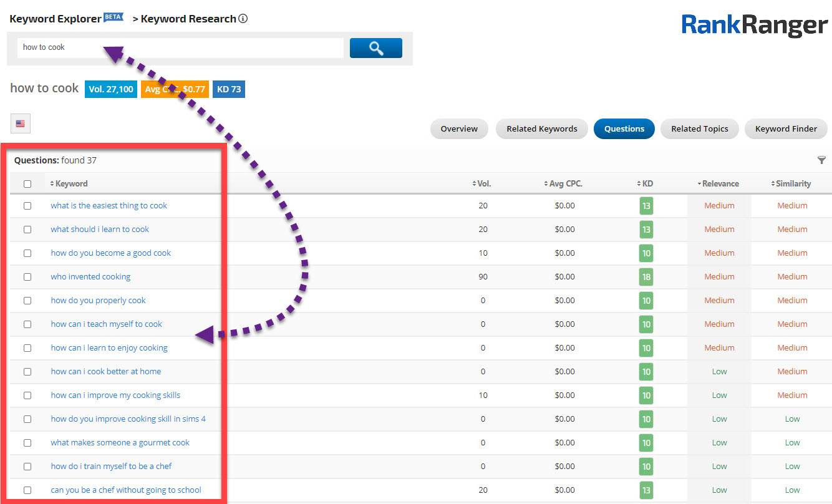The image size is (832, 504).
Task: Tick checkbox for "who invented cooking"
Action: [x=27, y=277]
